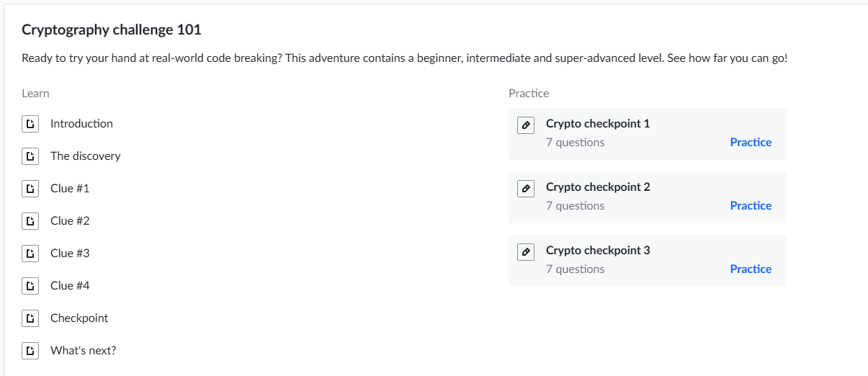Click the article icon next to Clue #3
The width and height of the screenshot is (868, 376).
pyautogui.click(x=30, y=254)
